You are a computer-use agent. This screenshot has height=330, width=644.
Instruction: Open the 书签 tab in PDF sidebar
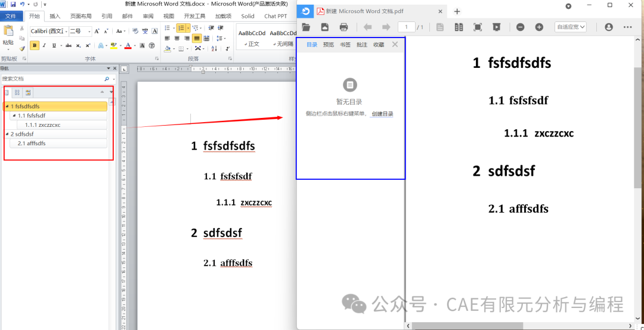(x=345, y=45)
